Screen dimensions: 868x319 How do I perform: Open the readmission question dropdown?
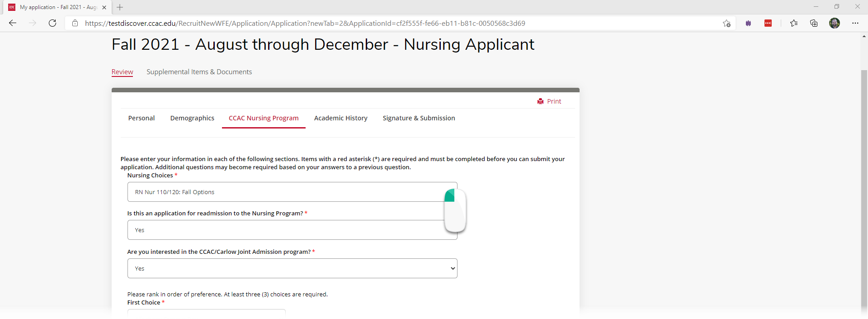click(292, 230)
